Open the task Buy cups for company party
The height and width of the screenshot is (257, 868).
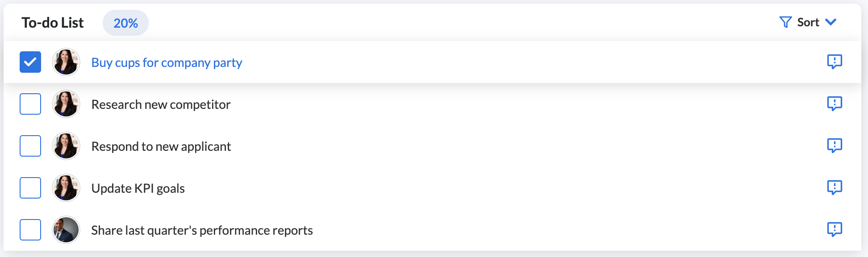click(x=167, y=62)
